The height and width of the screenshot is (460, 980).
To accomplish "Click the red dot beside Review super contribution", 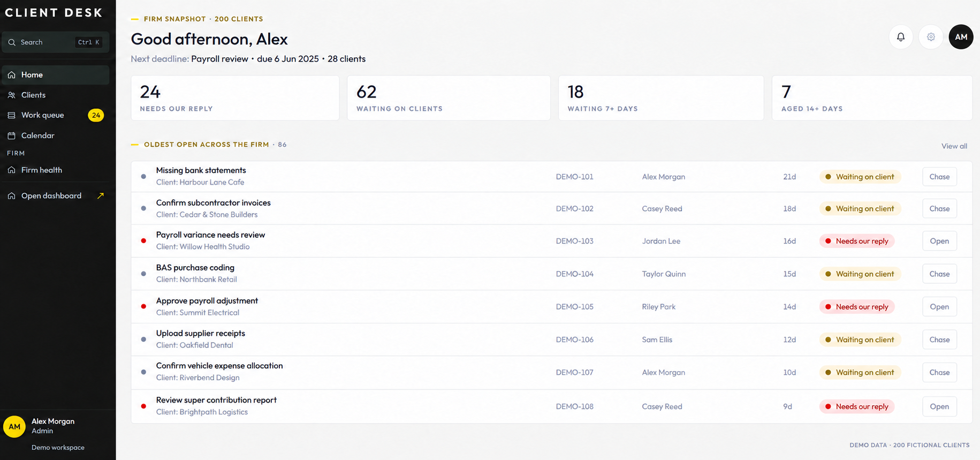I will pyautogui.click(x=143, y=406).
